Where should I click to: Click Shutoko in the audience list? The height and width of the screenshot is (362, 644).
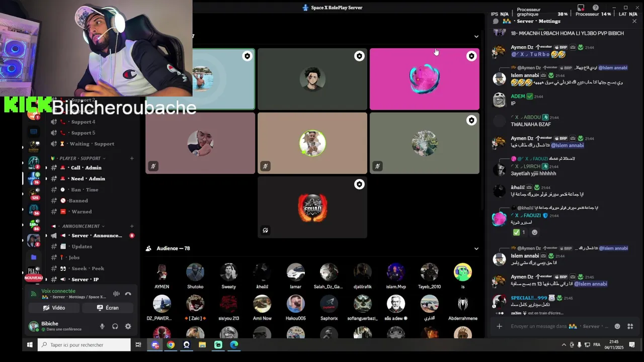[195, 277]
